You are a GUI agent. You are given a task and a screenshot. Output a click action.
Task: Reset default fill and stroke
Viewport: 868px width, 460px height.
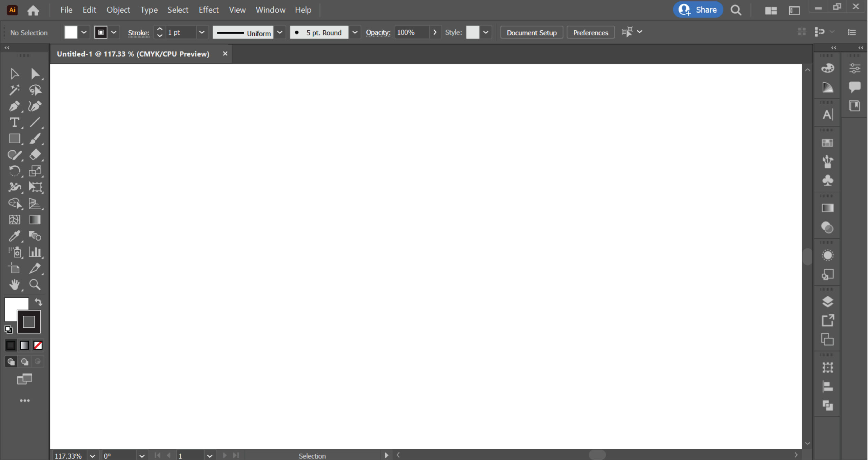8,329
